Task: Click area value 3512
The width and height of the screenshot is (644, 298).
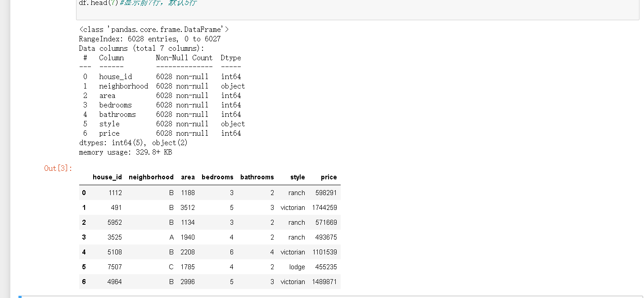Action: pos(188,208)
